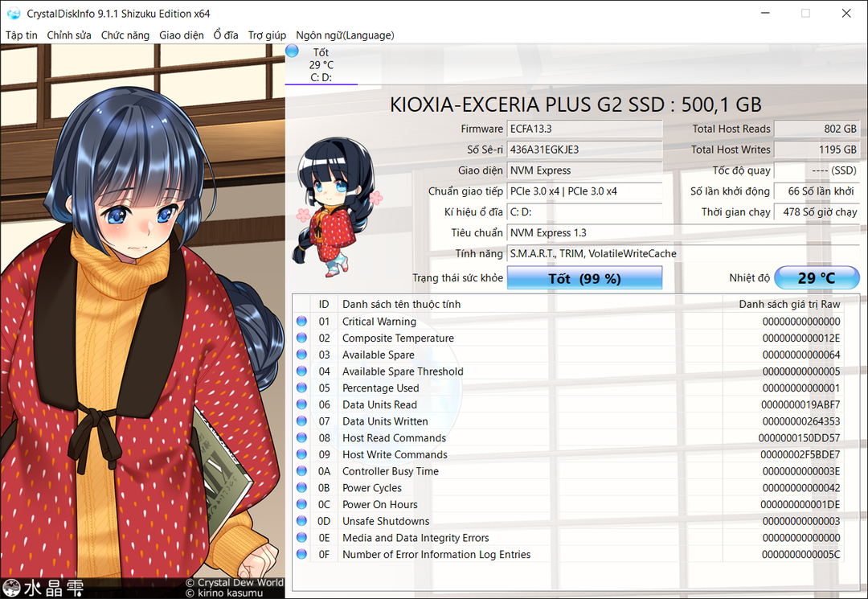Open the Ngôn ngữ(Language) menu

[345, 35]
